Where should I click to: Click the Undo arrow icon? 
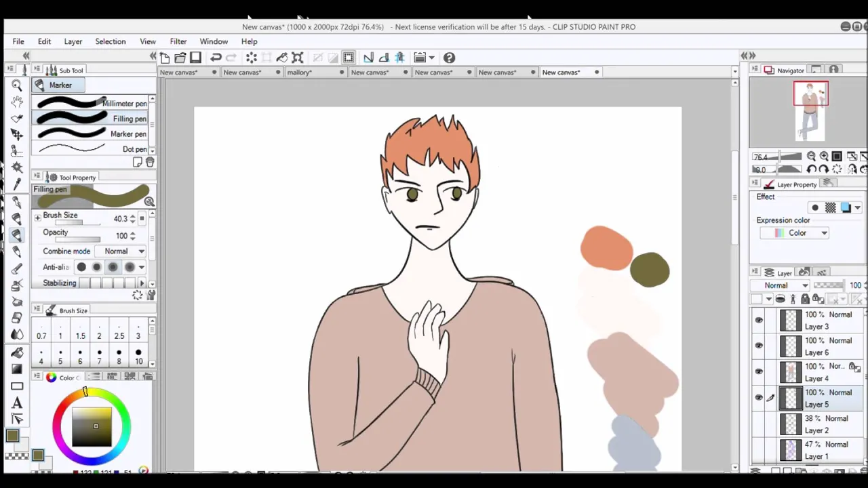point(216,58)
